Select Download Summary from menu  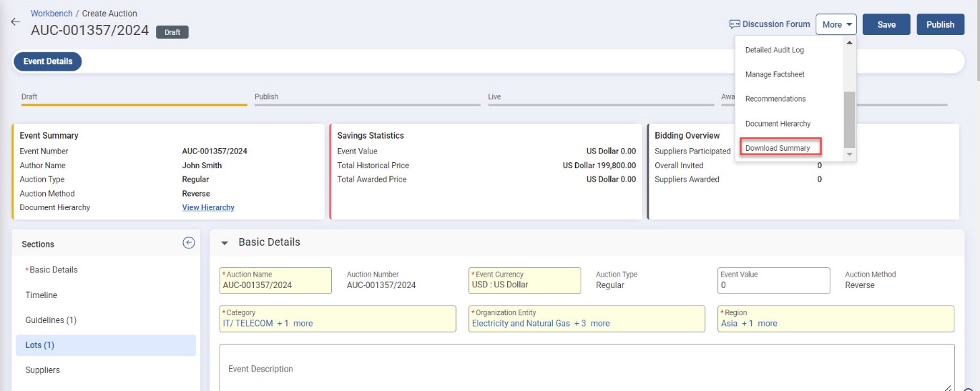pos(777,148)
